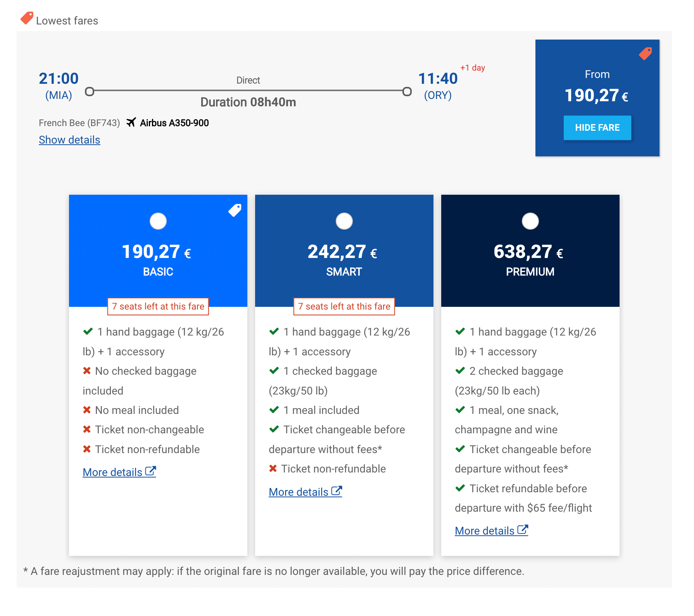Click the orange tag icon beside Lowest fares
694x616 pixels.
coord(27,18)
